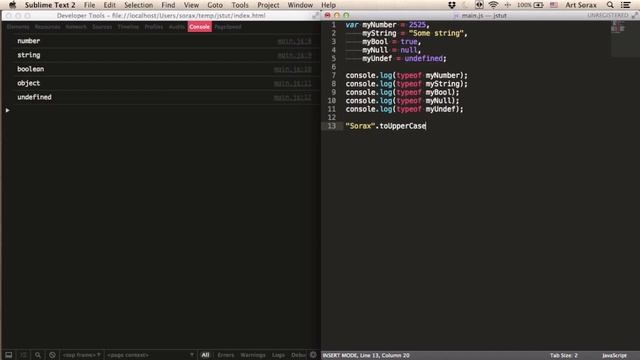Viewport: 640px width, 360px height.
Task: Open the page context dropdown
Action: (x=150, y=355)
